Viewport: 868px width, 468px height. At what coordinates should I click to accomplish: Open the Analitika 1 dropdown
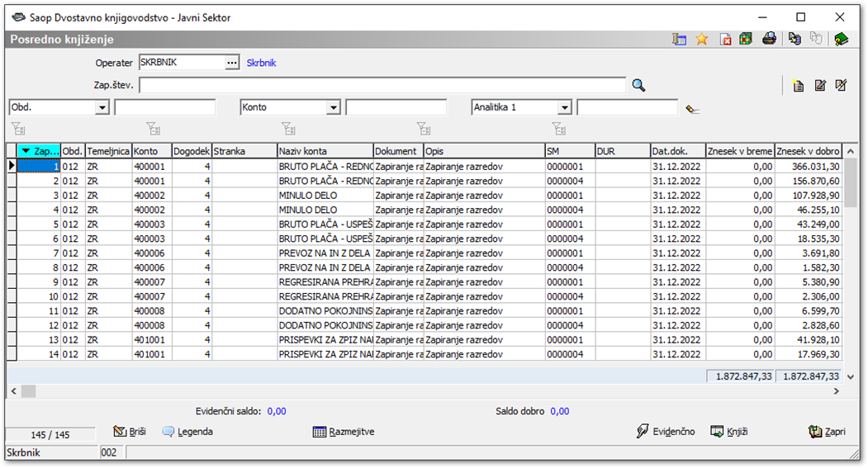click(x=565, y=107)
